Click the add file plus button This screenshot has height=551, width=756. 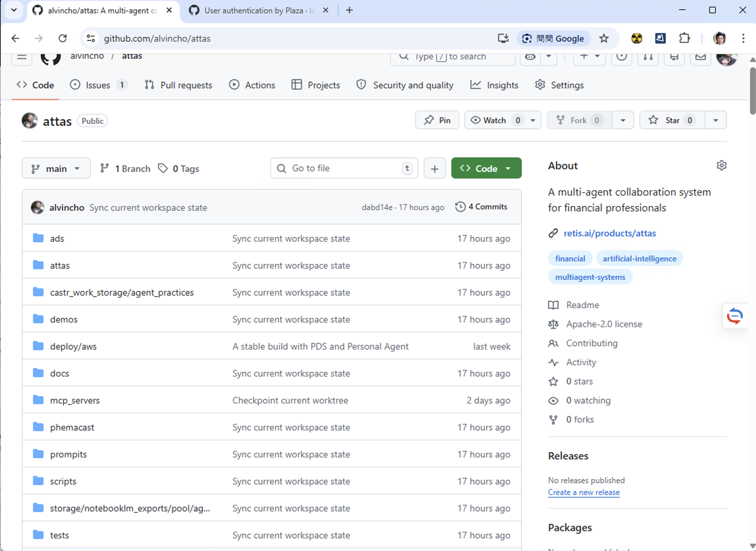pos(434,169)
